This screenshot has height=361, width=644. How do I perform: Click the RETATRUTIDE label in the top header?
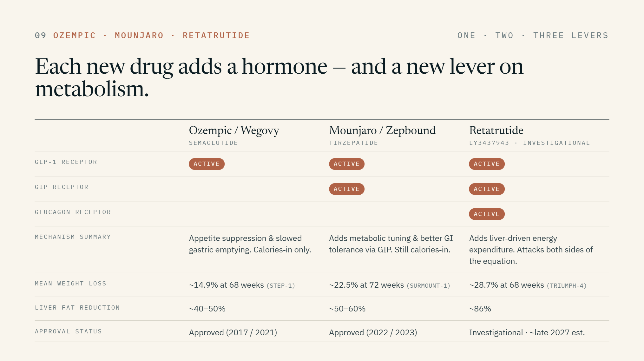[x=216, y=35]
